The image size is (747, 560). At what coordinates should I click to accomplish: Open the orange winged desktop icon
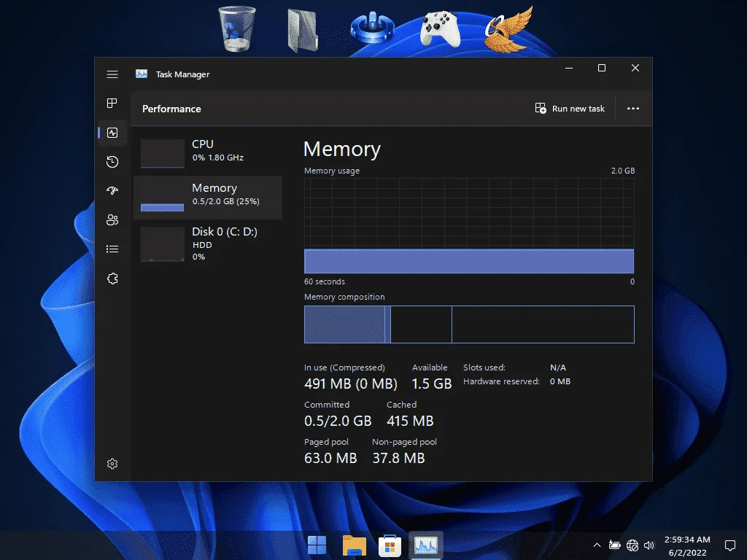(x=508, y=28)
